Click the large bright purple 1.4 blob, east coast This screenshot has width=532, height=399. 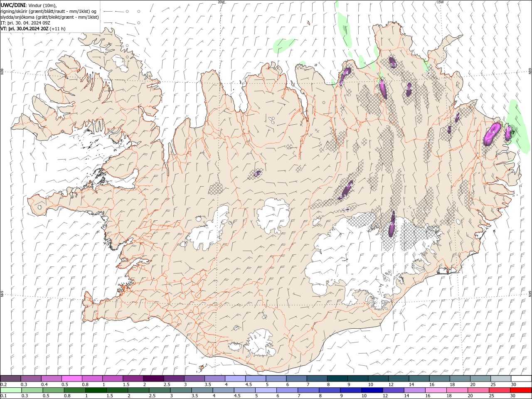pyautogui.click(x=493, y=133)
